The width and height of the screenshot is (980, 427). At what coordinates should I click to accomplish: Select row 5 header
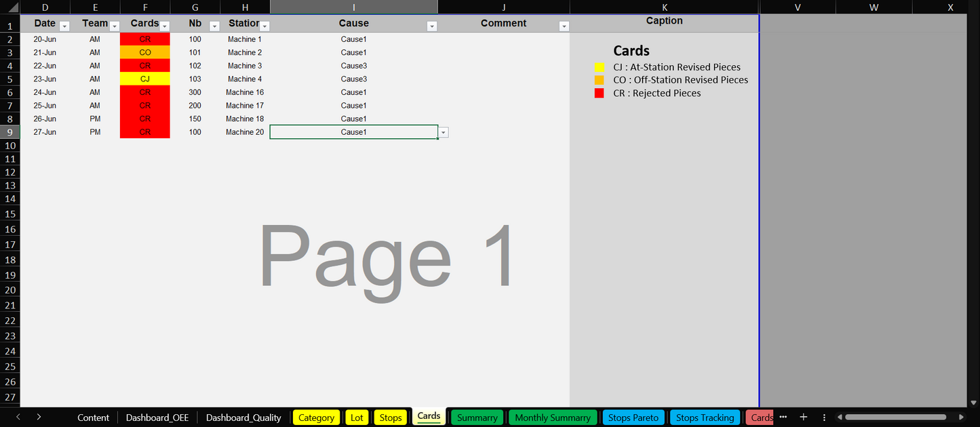tap(10, 79)
